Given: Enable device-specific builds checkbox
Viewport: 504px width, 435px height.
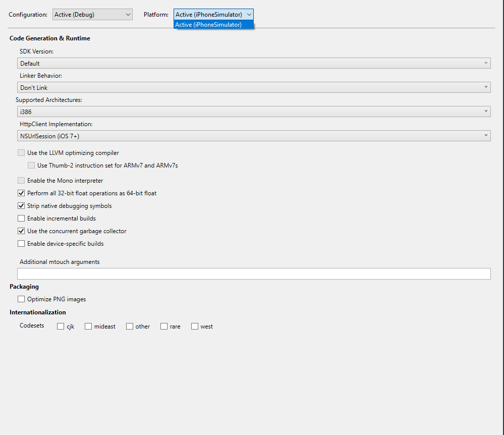Looking at the screenshot, I should point(21,243).
